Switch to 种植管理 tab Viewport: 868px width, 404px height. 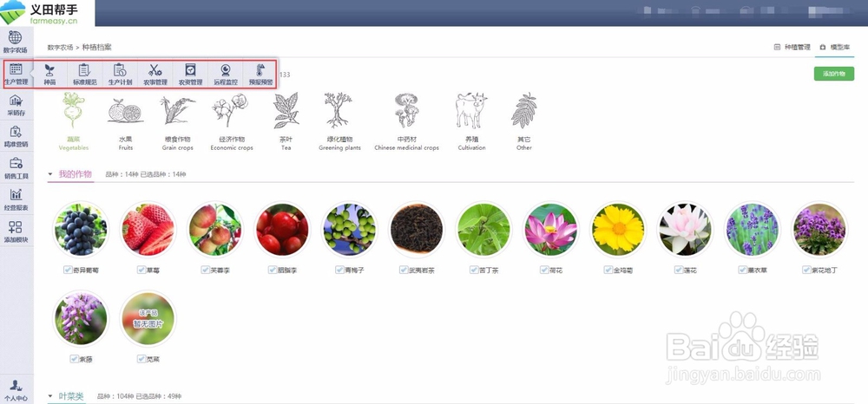(792, 48)
